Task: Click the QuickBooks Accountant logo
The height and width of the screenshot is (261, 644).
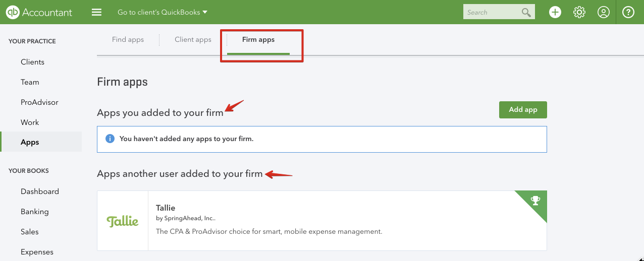Action: [39, 12]
